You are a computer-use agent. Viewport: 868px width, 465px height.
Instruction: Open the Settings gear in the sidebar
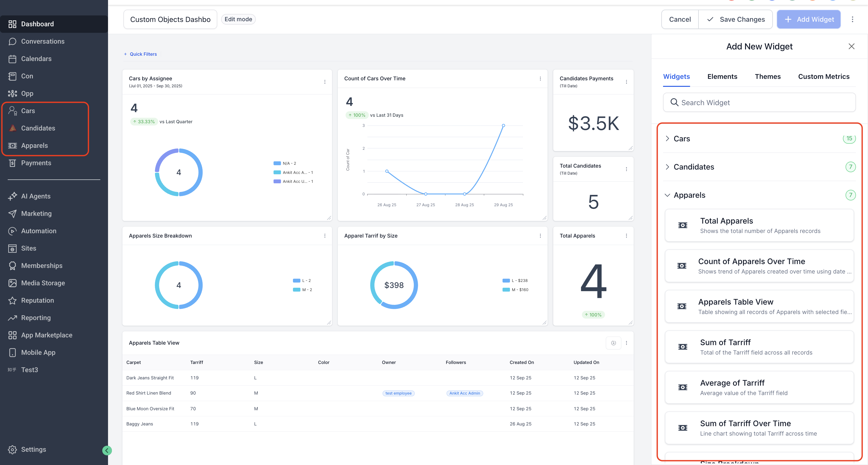(13, 450)
